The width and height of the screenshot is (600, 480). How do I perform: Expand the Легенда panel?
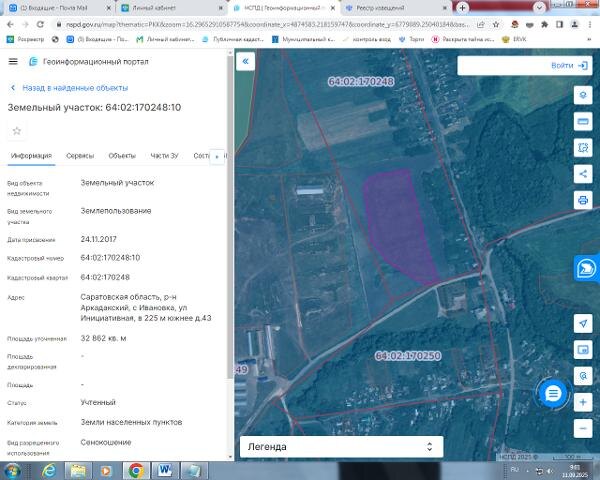tap(341, 447)
